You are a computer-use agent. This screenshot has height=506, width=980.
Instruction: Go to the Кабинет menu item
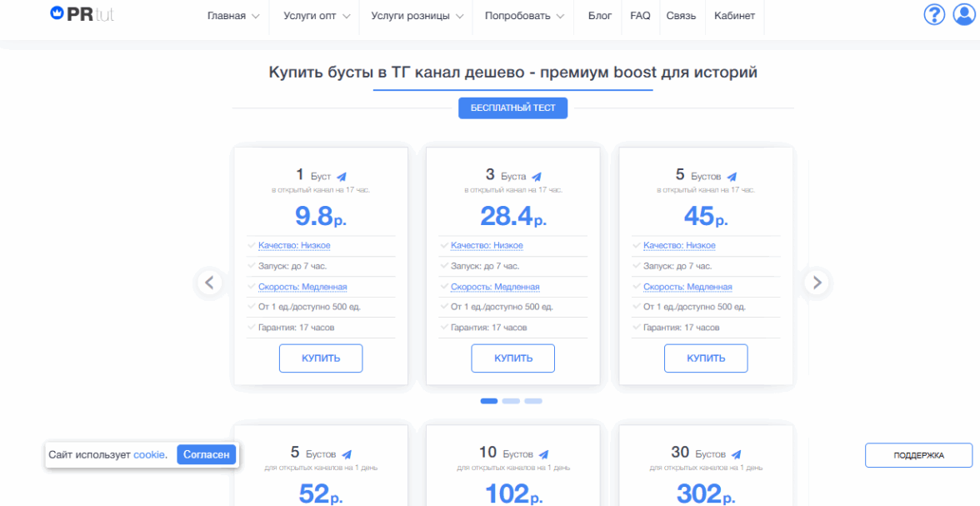coord(734,16)
